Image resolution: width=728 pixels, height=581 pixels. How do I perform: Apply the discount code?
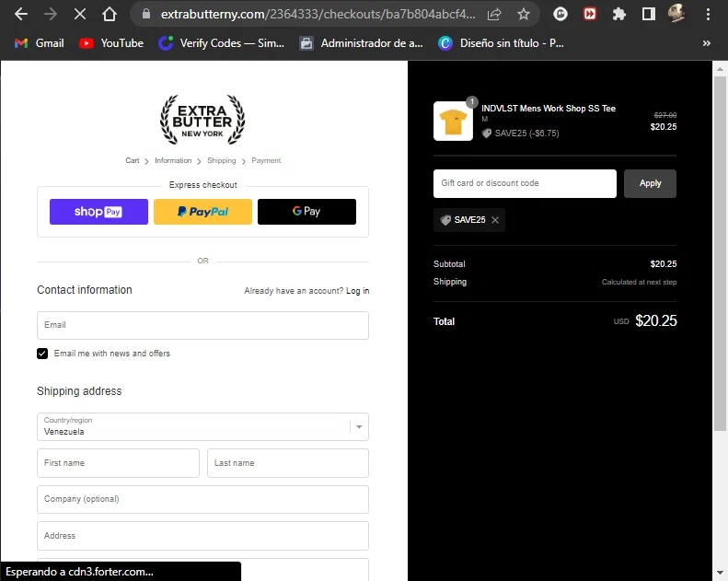tap(650, 183)
